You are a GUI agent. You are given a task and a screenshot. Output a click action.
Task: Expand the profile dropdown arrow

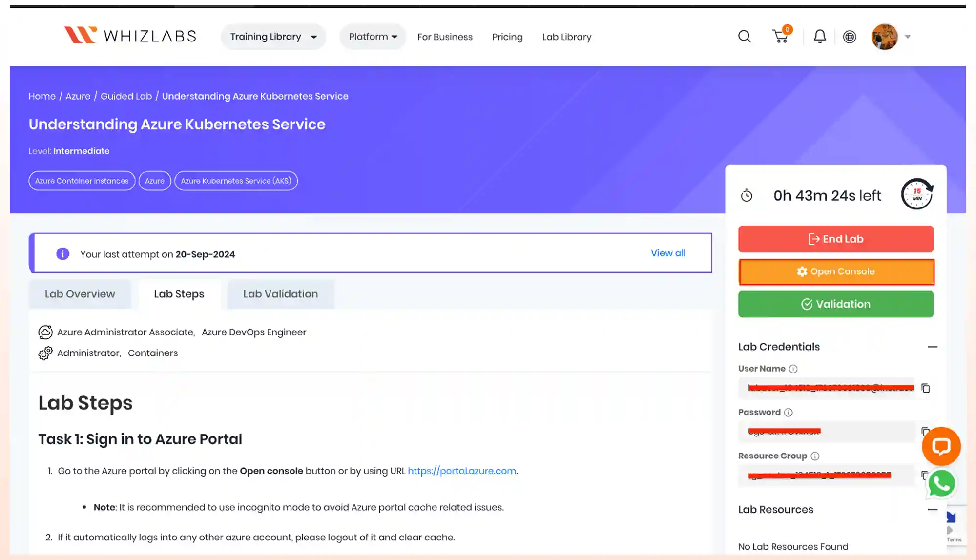(x=907, y=37)
